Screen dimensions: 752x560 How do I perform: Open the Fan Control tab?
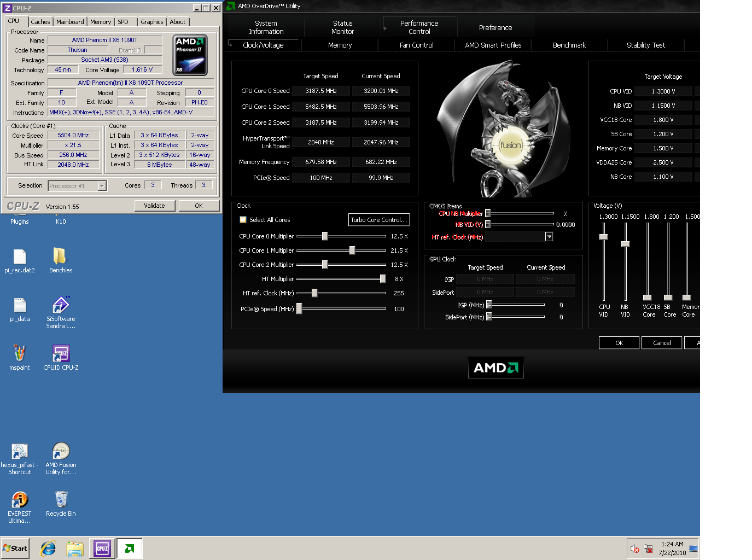click(416, 45)
